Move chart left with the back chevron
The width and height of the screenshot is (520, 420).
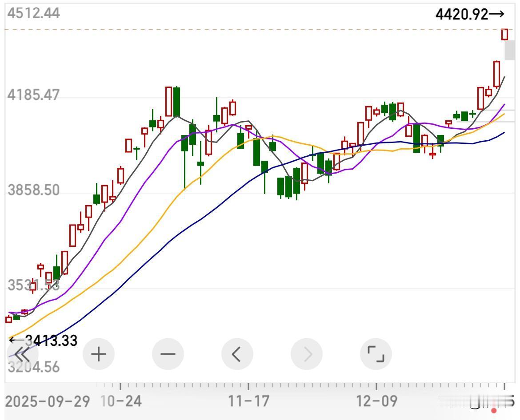[237, 354]
